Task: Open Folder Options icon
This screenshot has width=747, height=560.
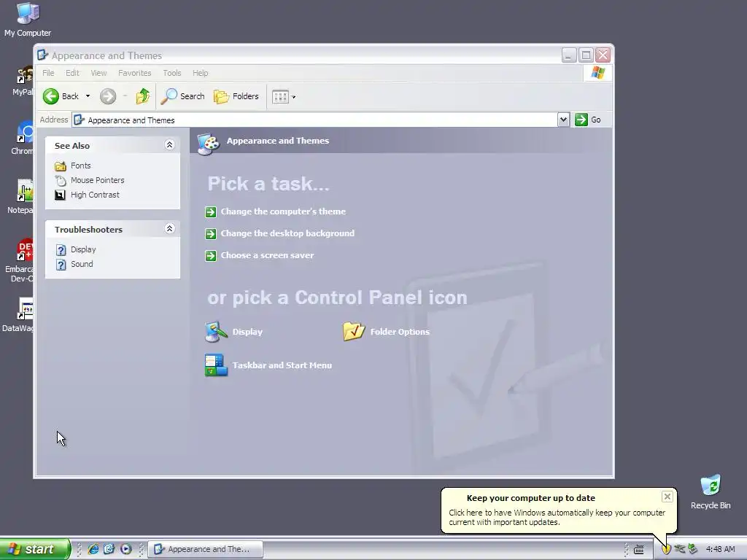Action: (354, 332)
